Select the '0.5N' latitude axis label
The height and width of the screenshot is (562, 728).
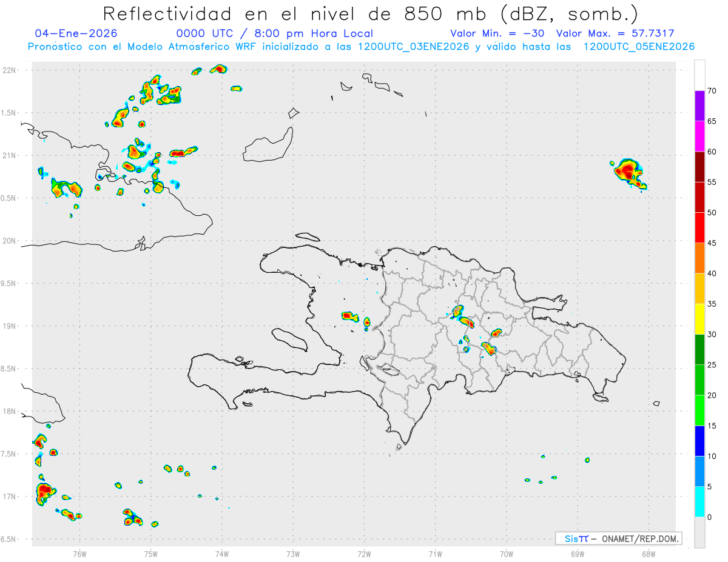(x=9, y=198)
